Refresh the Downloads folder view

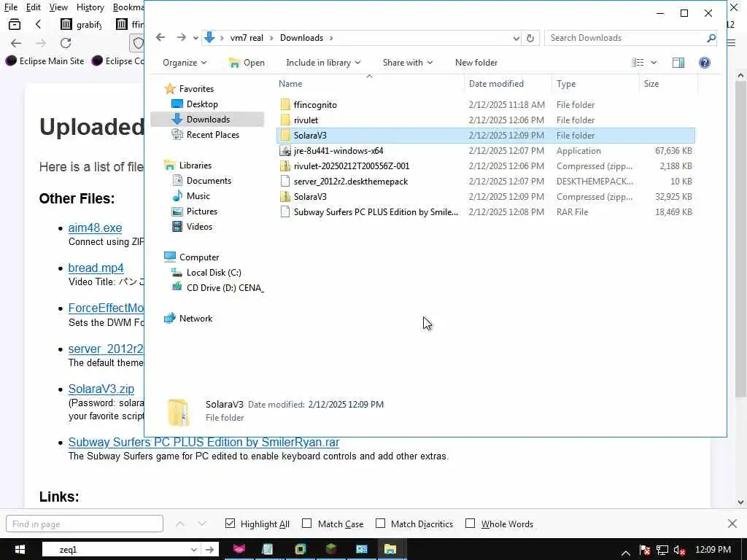click(x=530, y=38)
